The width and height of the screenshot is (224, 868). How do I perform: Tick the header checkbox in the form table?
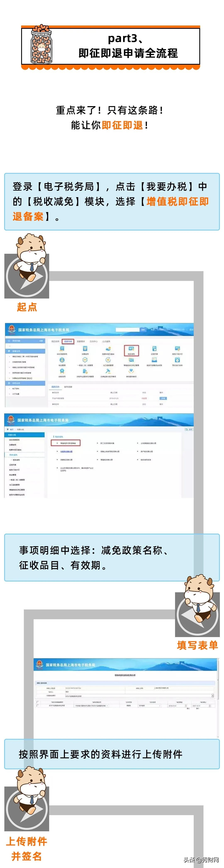point(38,702)
